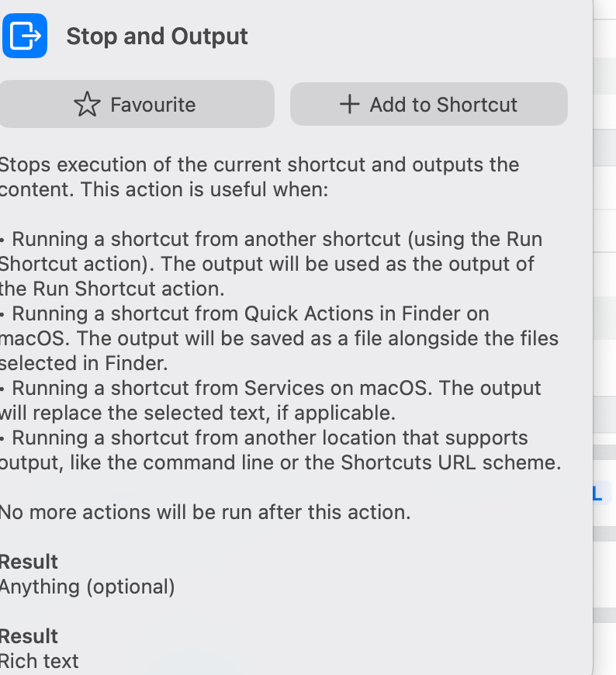Click the plus icon in Add to Shortcut
Image resolution: width=616 pixels, height=675 pixels.
pyautogui.click(x=351, y=103)
